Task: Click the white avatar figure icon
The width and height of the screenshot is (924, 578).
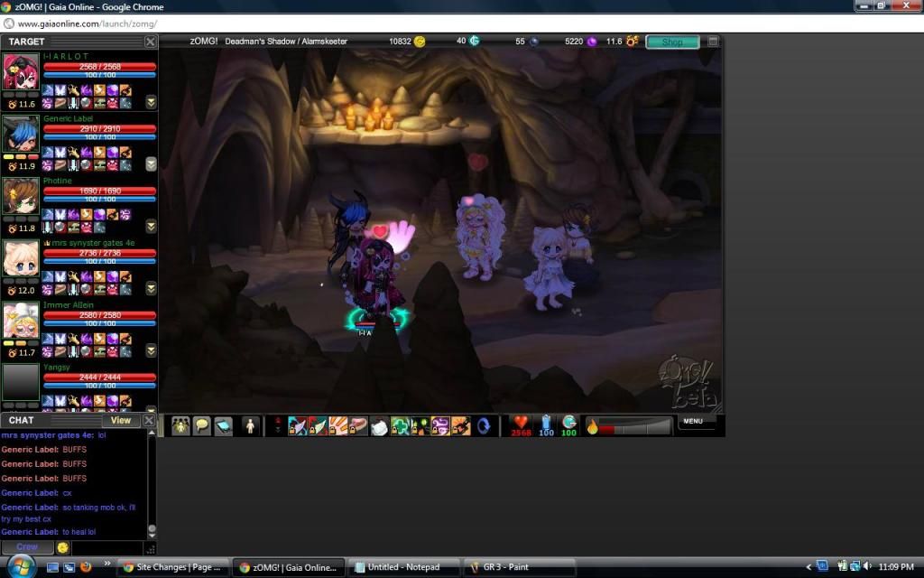Action: (x=250, y=426)
